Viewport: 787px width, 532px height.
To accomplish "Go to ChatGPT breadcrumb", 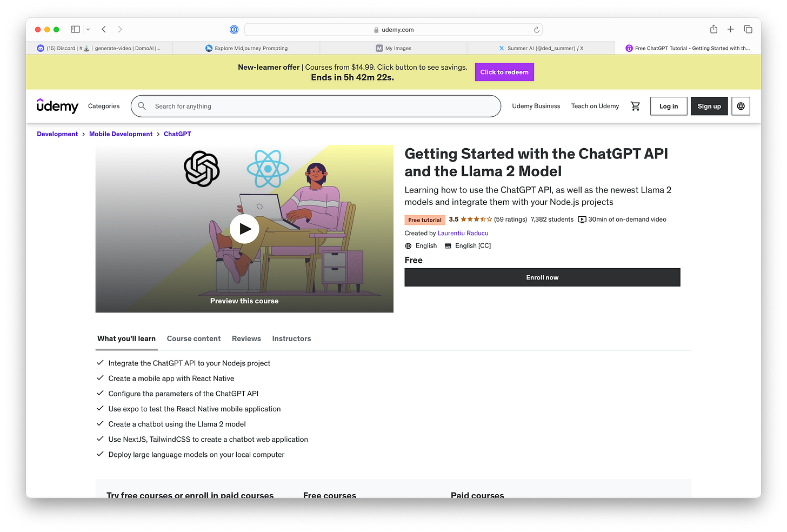I will click(177, 134).
